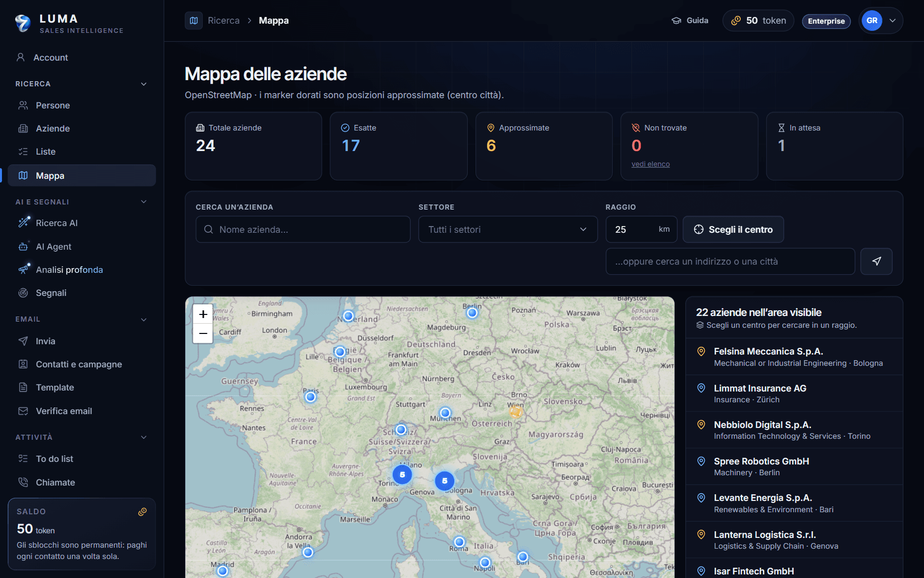This screenshot has width=924, height=578.
Task: Select the Roma map marker
Action: coord(459,542)
